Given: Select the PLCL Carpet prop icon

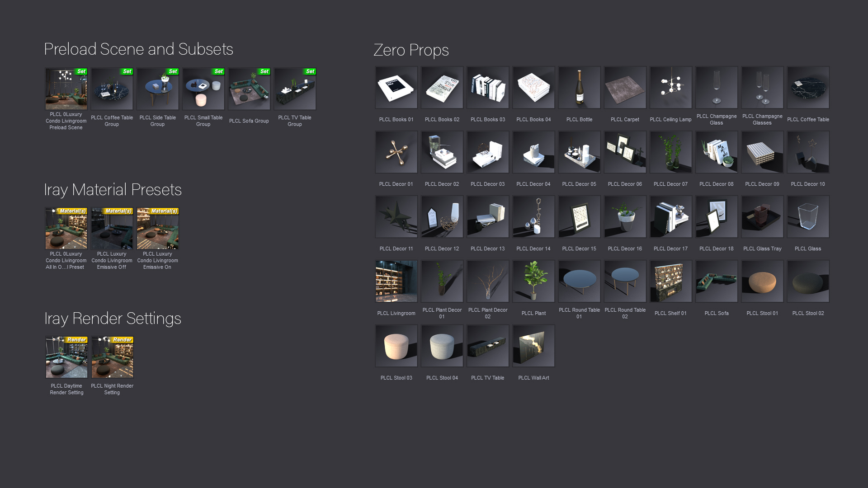Looking at the screenshot, I should [x=625, y=88].
